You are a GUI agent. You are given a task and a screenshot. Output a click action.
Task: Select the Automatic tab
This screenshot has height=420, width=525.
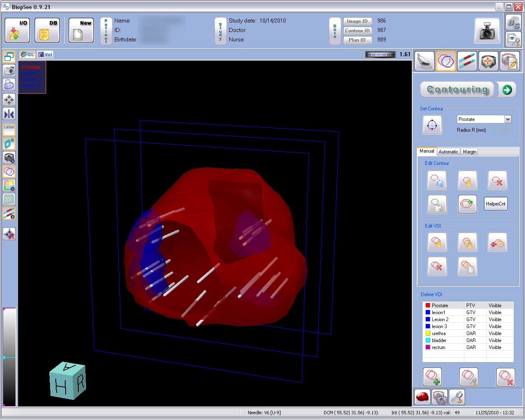(448, 152)
